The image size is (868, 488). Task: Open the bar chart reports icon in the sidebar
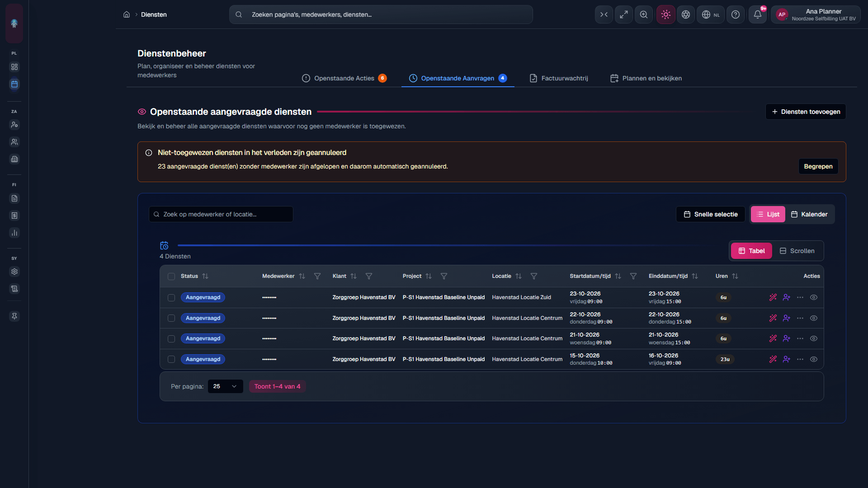click(x=14, y=233)
